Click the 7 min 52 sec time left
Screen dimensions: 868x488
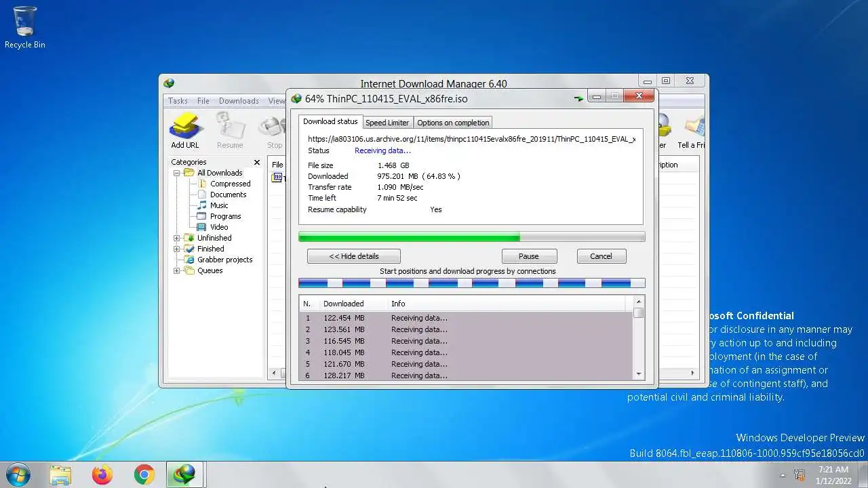click(397, 198)
